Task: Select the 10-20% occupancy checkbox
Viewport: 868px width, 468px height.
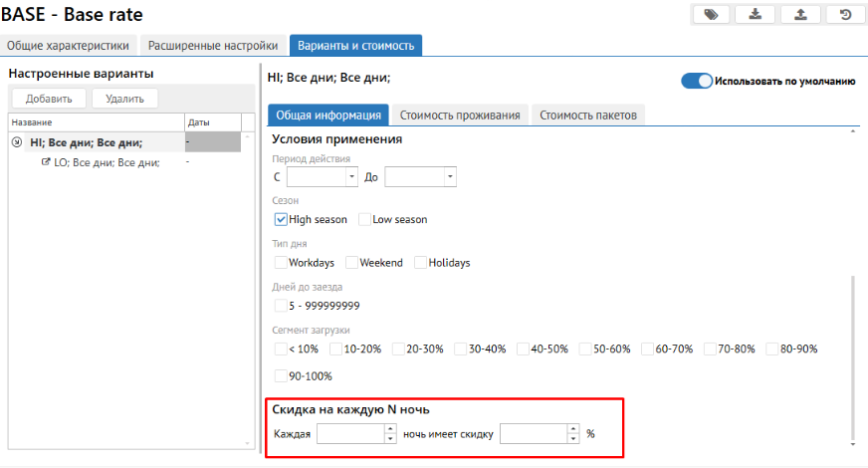Action: pos(336,349)
